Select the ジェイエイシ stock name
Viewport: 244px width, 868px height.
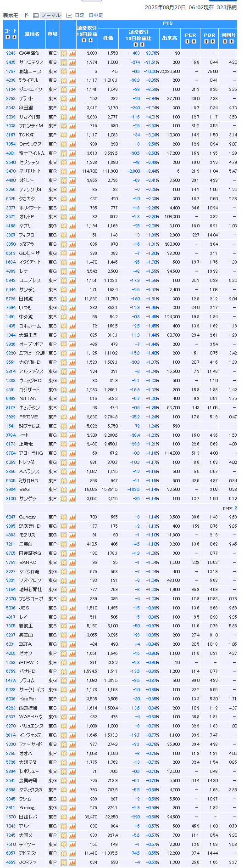pos(30,90)
